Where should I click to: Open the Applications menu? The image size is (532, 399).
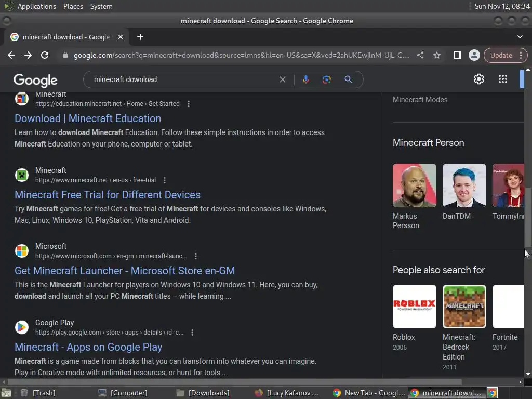pos(37,6)
